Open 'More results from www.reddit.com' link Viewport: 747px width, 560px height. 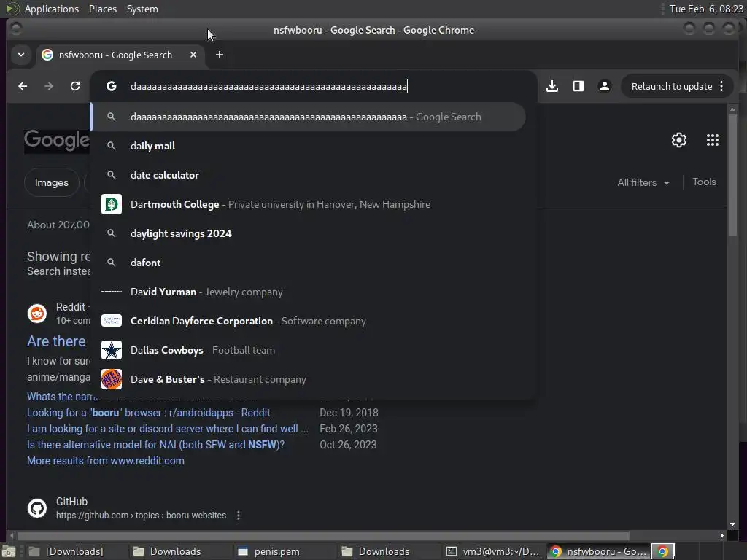click(x=106, y=461)
